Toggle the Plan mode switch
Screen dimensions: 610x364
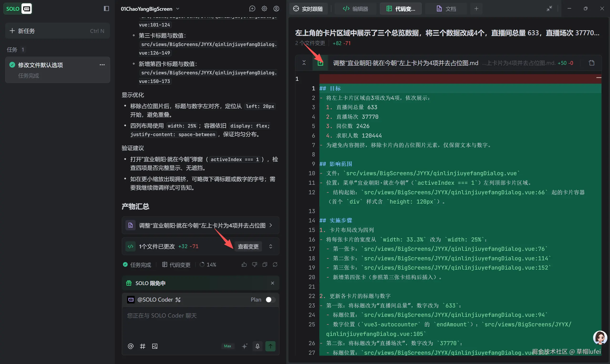tap(271, 299)
